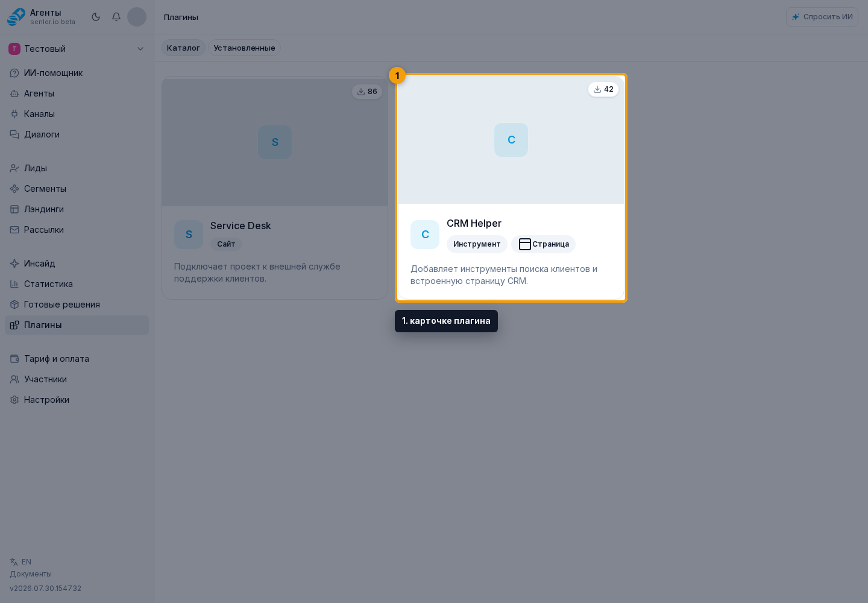Viewport: 868px width, 603px height.
Task: Open the user avatar menu
Action: click(137, 17)
